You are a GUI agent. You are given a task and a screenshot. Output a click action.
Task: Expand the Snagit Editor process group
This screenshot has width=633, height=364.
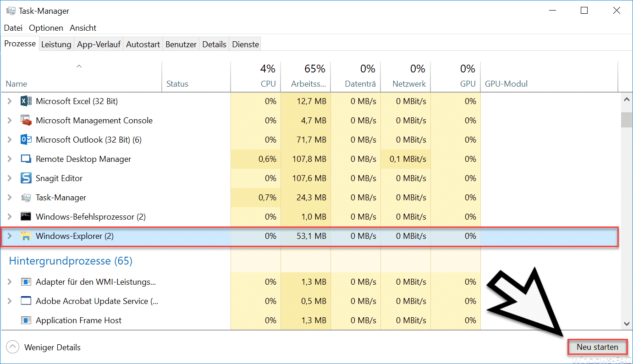[x=10, y=178]
